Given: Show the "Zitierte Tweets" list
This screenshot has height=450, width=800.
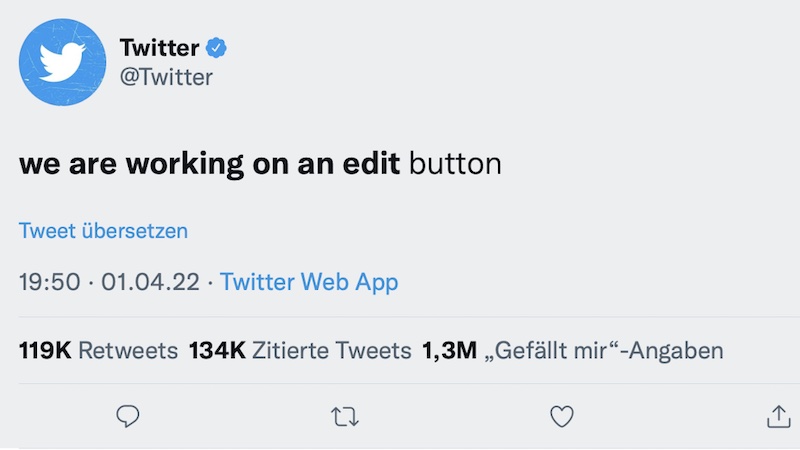Looking at the screenshot, I should [x=332, y=351].
